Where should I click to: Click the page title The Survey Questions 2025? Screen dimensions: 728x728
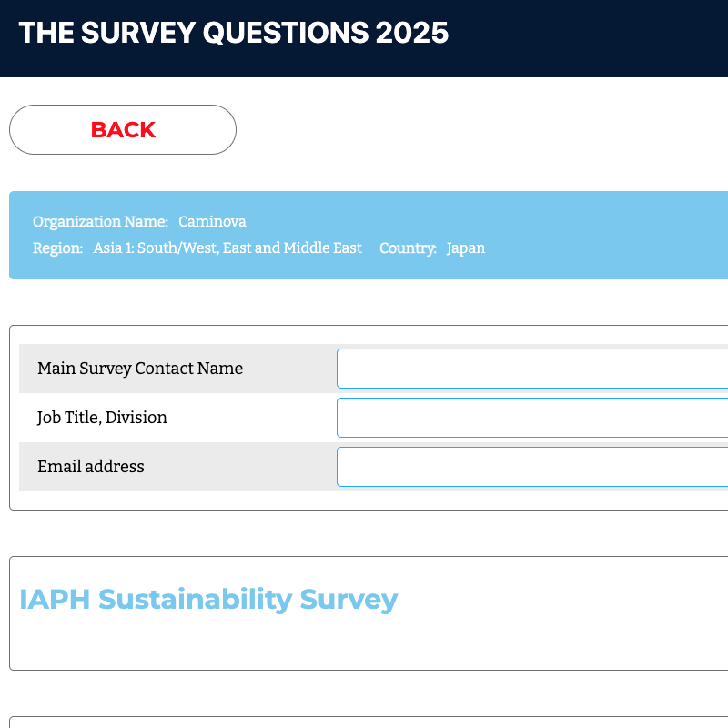click(x=234, y=33)
